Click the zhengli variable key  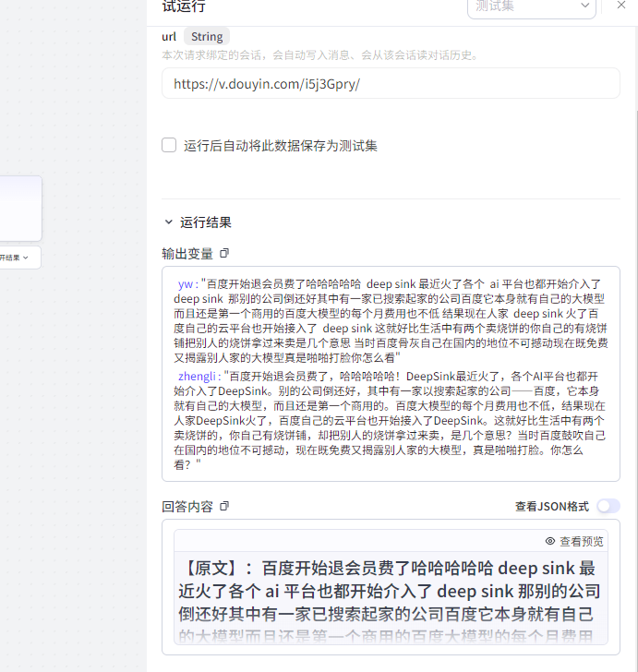click(199, 377)
